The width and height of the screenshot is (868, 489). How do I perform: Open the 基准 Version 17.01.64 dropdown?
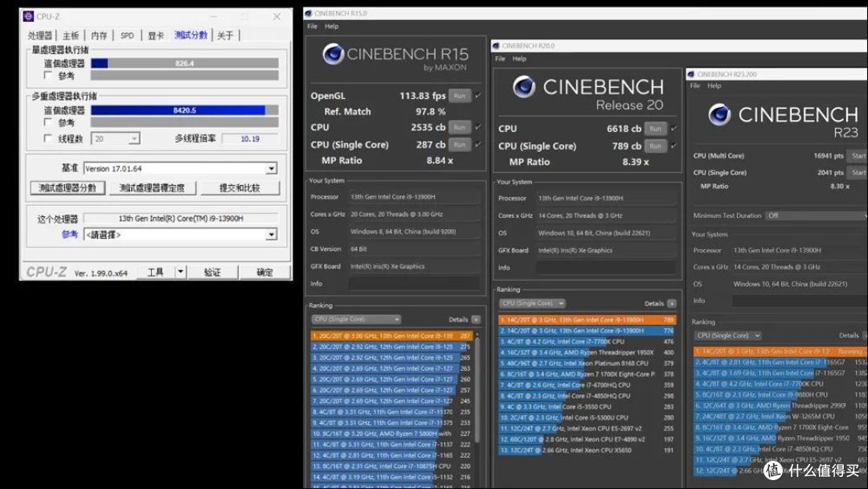pyautogui.click(x=272, y=168)
